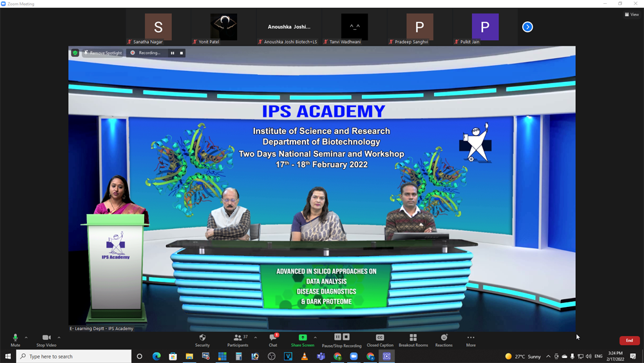Screen dimensions: 644x363
Task: Click muted mic icon beside Sanatha Nagar
Action: click(x=129, y=42)
